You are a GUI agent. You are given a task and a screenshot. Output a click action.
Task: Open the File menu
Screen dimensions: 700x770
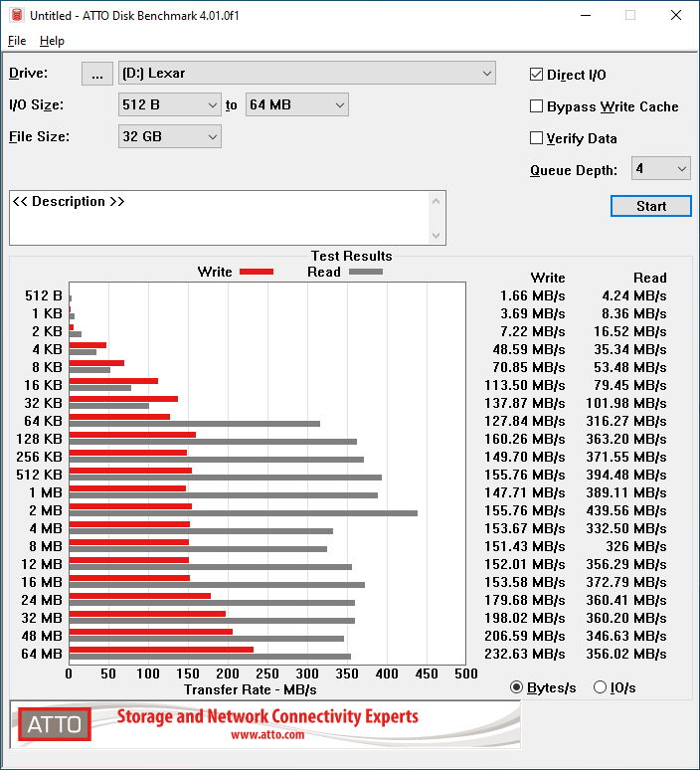point(17,41)
